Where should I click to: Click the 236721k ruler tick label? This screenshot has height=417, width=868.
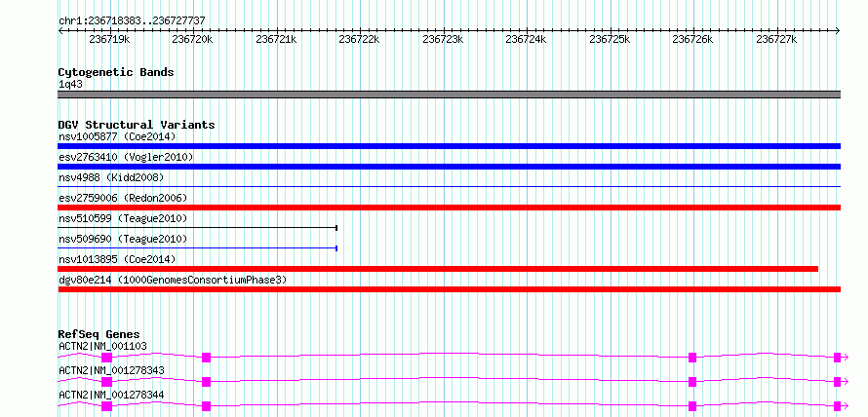click(276, 39)
